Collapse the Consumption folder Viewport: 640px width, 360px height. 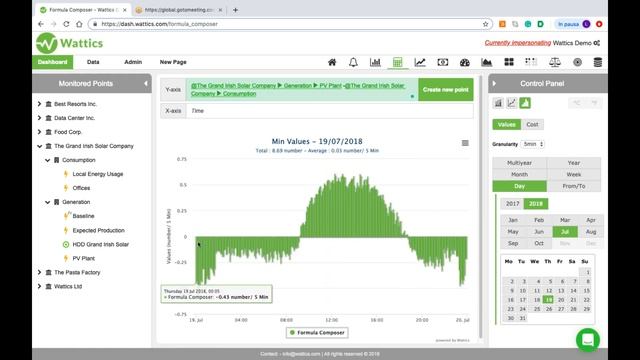[x=48, y=160]
